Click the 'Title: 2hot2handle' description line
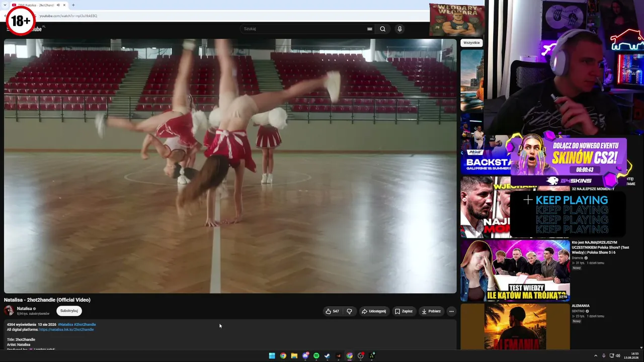Screen dimensions: 644x362 (x=21, y=340)
